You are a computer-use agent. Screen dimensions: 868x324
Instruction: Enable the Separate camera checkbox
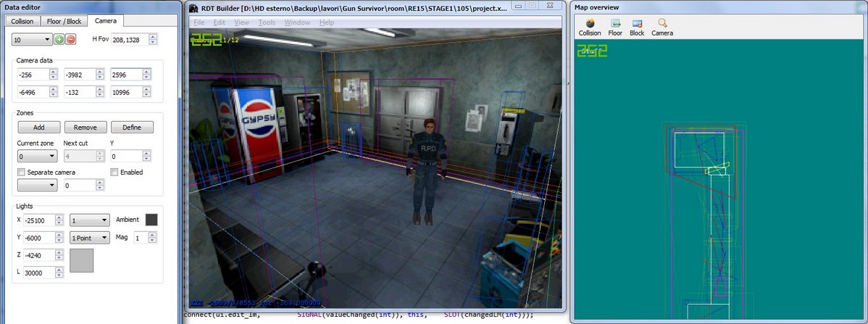(21, 173)
